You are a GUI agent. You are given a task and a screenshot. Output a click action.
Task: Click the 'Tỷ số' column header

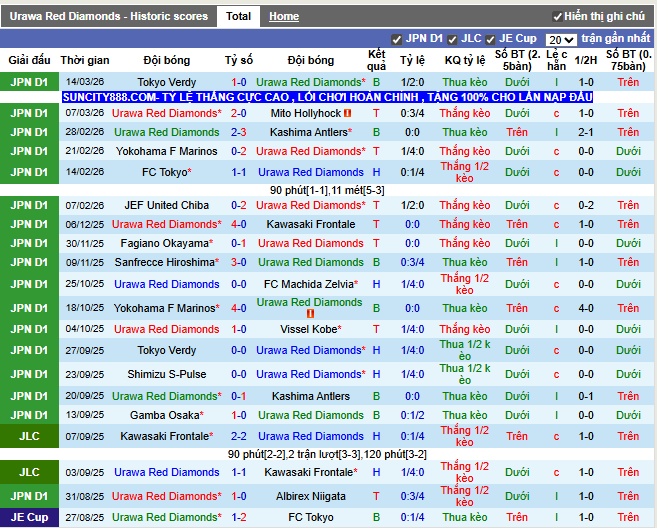[239, 60]
